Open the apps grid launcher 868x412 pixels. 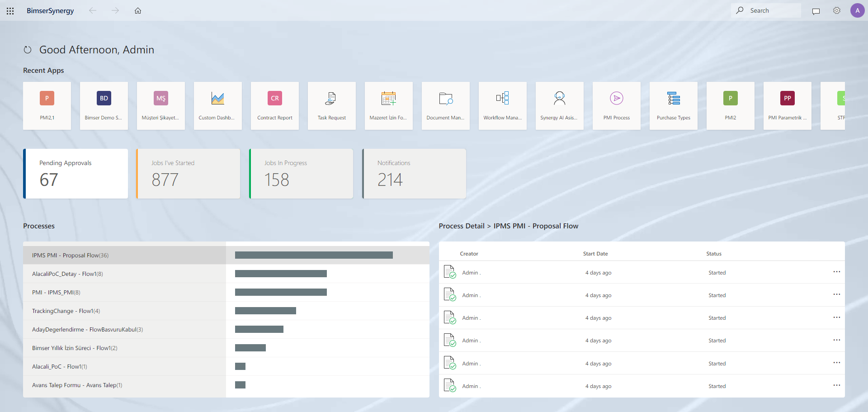pyautogui.click(x=10, y=10)
